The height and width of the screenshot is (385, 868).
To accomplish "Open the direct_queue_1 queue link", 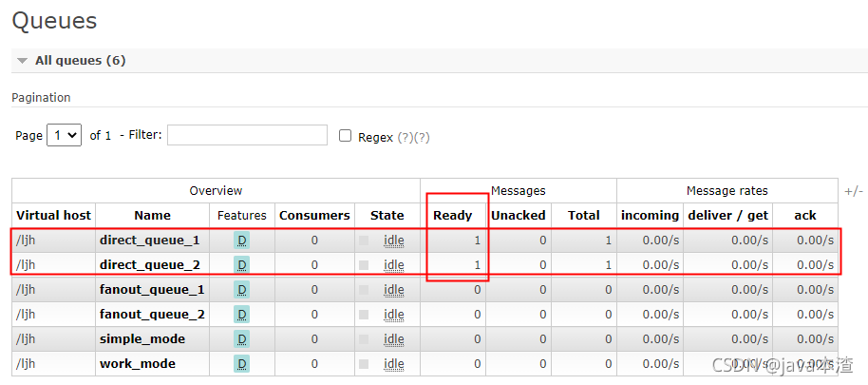I will tap(149, 241).
